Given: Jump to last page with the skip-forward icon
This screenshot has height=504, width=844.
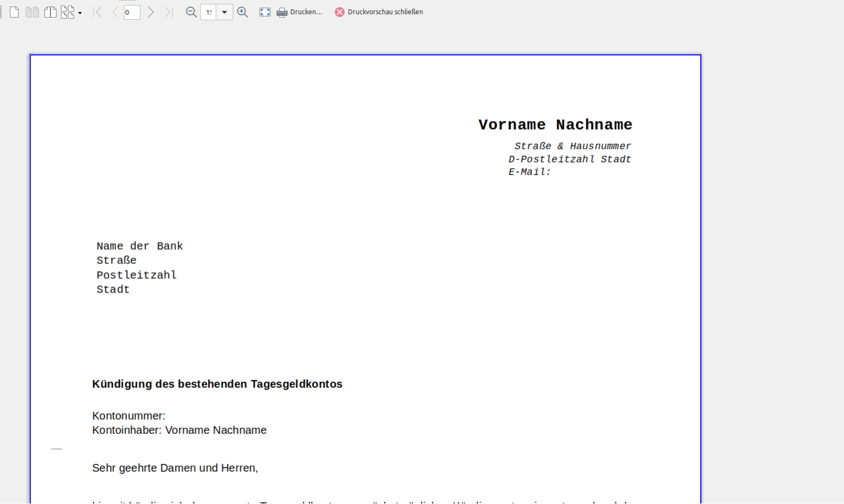Looking at the screenshot, I should click(168, 12).
